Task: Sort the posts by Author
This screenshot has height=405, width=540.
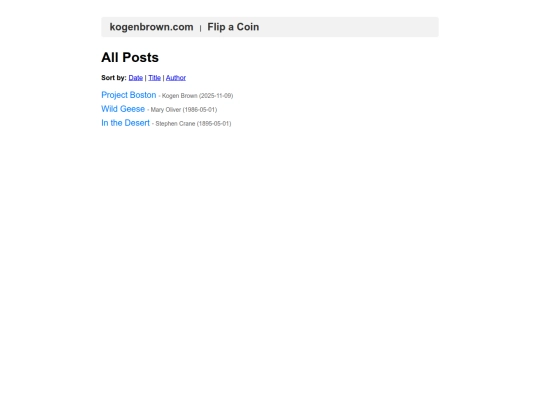Action: pyautogui.click(x=176, y=78)
